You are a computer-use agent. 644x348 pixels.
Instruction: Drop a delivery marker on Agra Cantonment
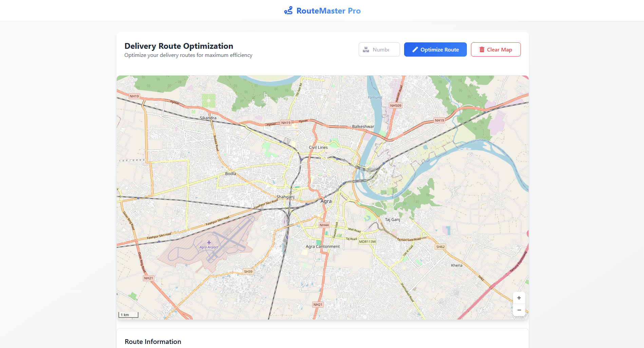(322, 246)
